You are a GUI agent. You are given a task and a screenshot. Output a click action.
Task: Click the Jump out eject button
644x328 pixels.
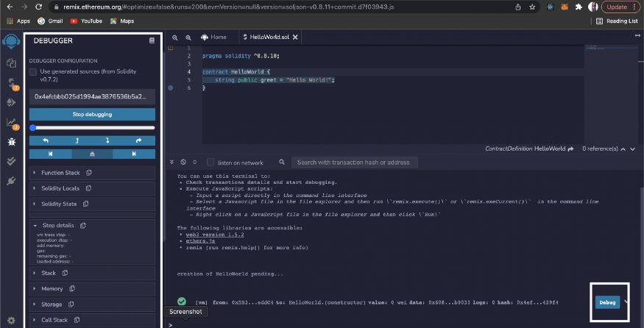point(92,154)
